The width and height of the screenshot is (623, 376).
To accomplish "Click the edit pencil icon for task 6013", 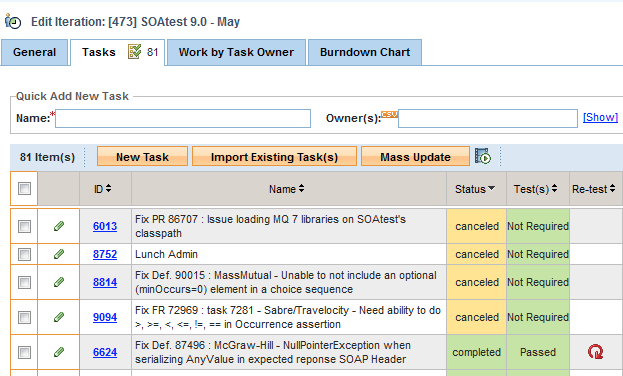I will (x=59, y=226).
